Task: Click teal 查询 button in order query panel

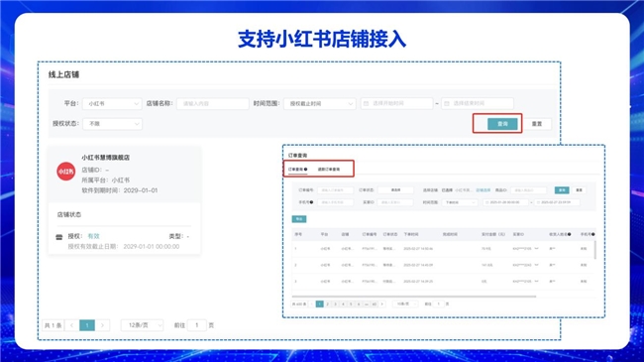Action: 562,190
